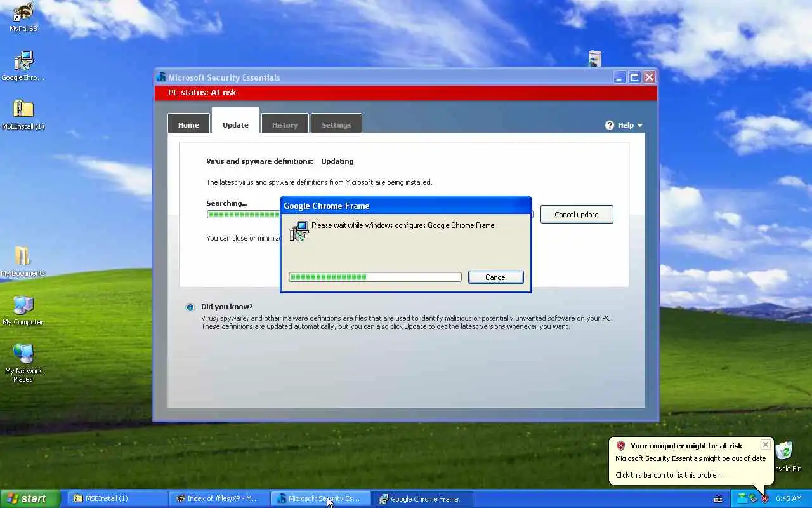Image resolution: width=812 pixels, height=508 pixels.
Task: Click 'Microsoft Security Essentials might be out of date' text
Action: pos(691,458)
